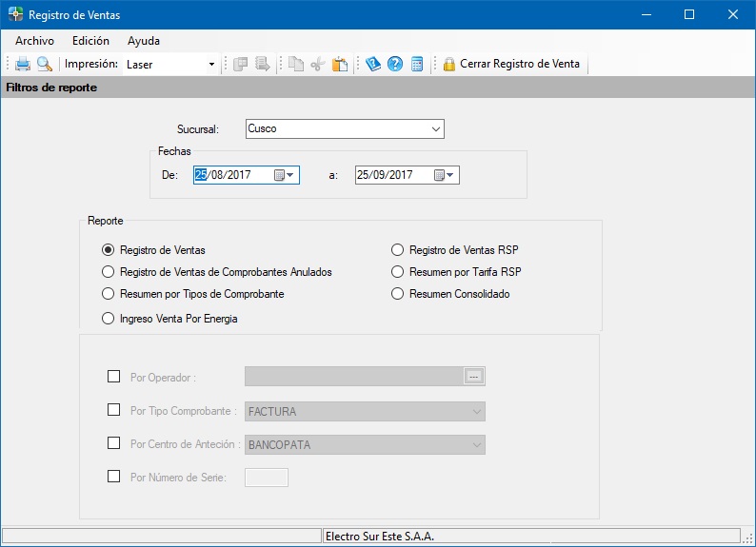This screenshot has height=547, width=756.
Task: Open the Archivo menu
Action: [34, 41]
